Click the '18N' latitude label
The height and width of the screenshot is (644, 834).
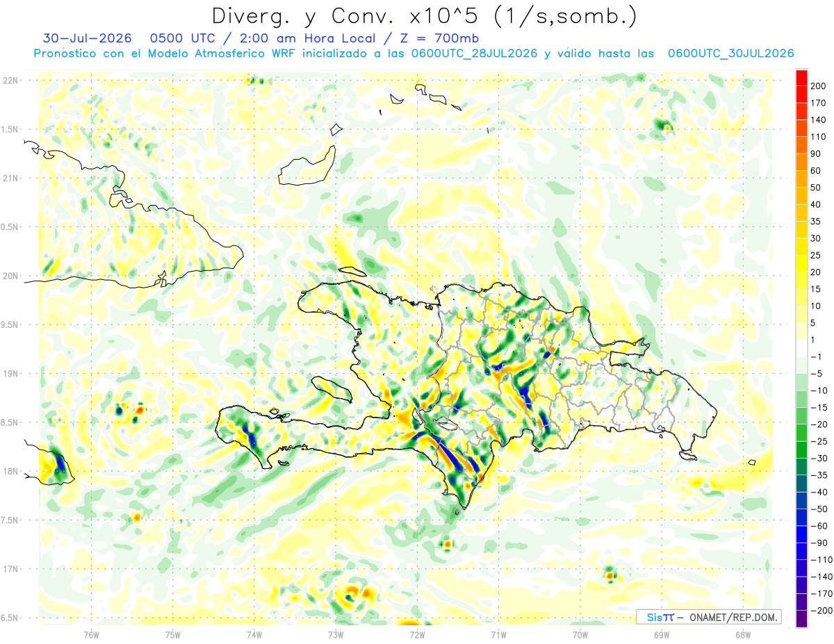point(10,472)
